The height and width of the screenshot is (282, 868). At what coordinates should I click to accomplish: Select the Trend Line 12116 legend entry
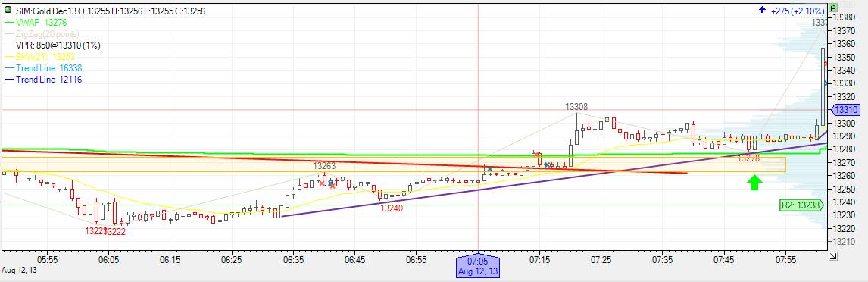[x=43, y=80]
